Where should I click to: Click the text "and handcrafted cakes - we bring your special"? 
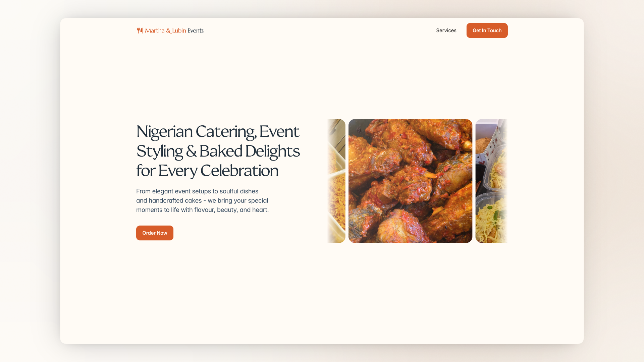click(202, 200)
